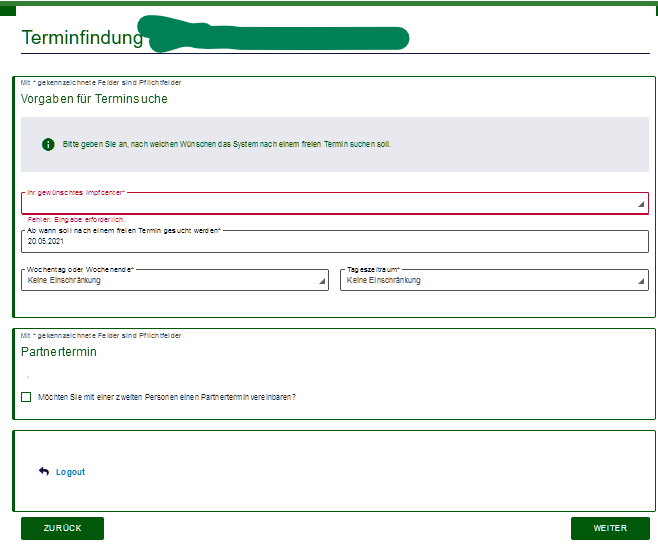Screen dimensions: 658x546
Task: Tick the Partnertermin checkbox
Action: [26, 397]
